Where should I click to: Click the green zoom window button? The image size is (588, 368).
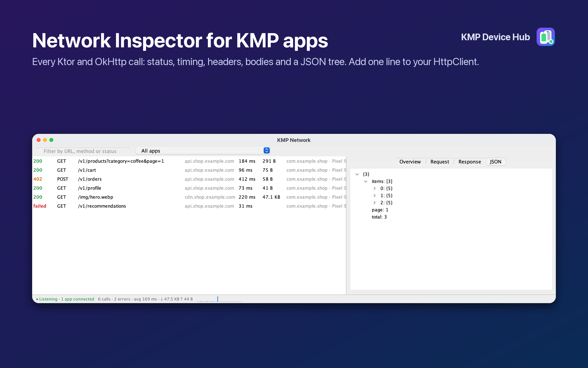pos(51,140)
